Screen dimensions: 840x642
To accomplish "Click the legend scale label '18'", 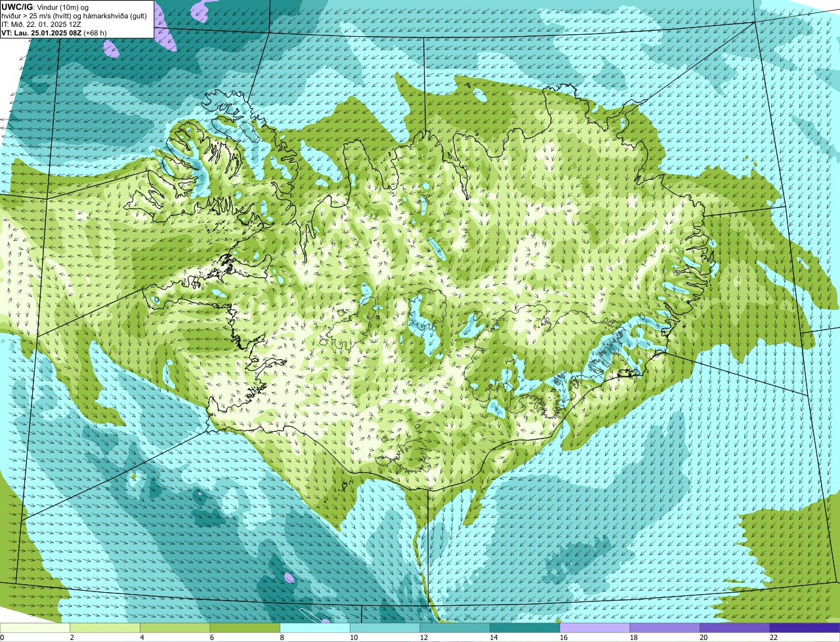I will pyautogui.click(x=634, y=637).
